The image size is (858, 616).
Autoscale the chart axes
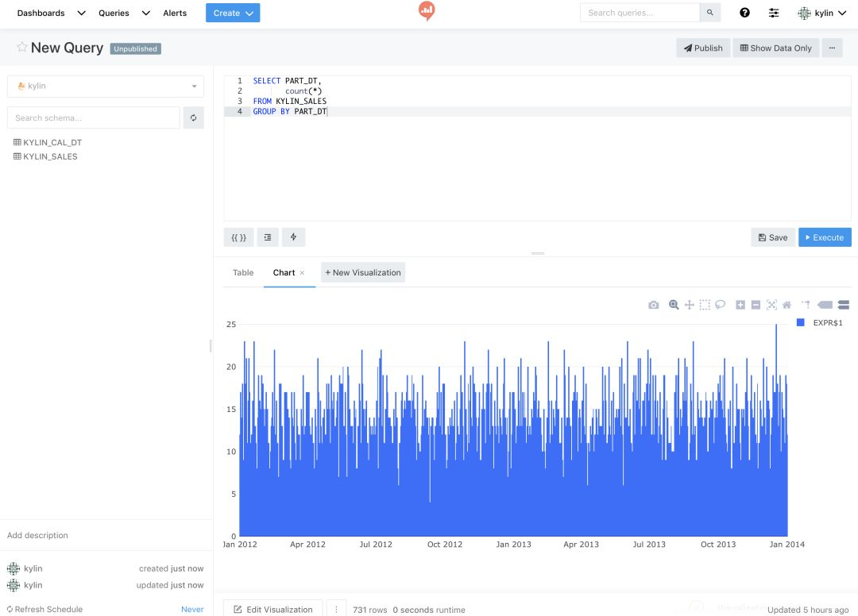(x=771, y=305)
